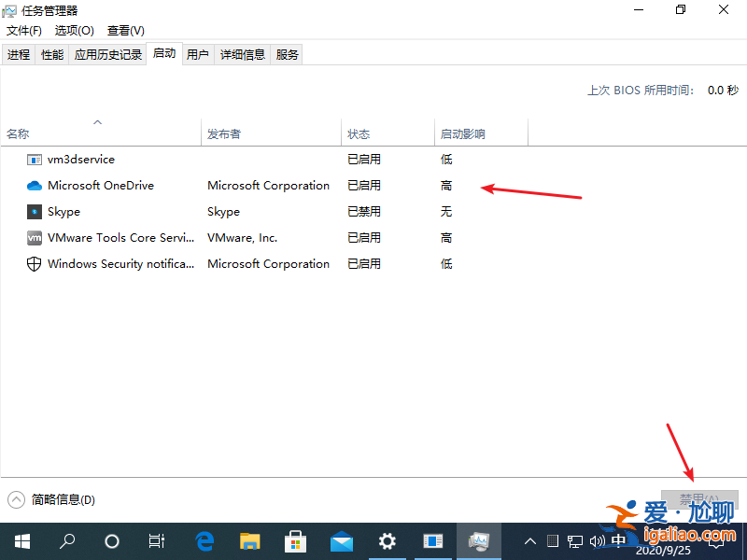This screenshot has width=747, height=560.
Task: Click the Task Manager icon on the taskbar
Action: 479,540
